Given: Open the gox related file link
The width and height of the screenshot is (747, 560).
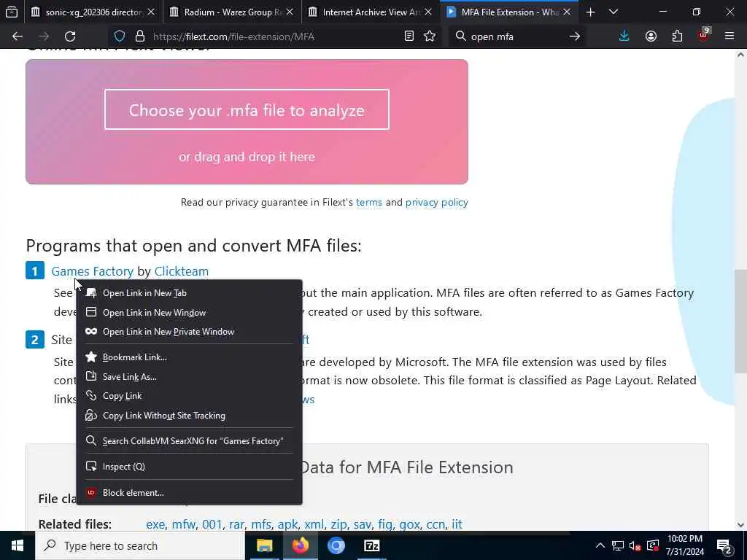Looking at the screenshot, I should coord(409,524).
